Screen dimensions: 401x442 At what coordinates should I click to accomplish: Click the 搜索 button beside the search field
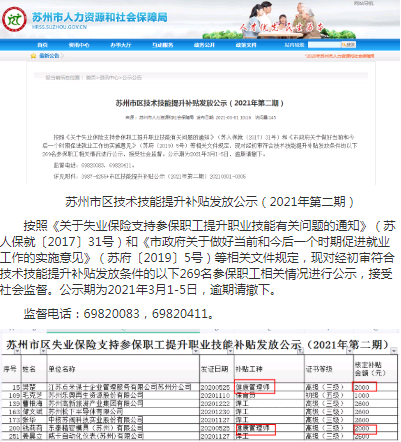[349, 45]
